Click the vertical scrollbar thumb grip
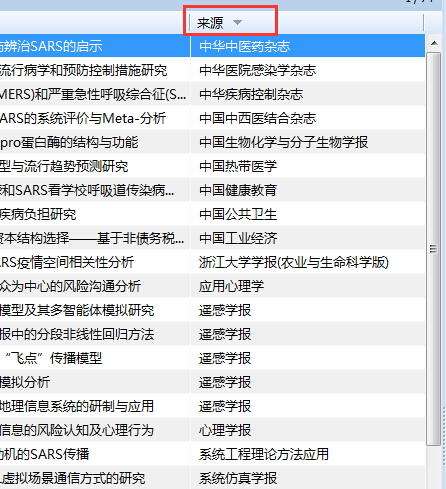Image resolution: width=446 pixels, height=489 pixels. tap(433, 249)
